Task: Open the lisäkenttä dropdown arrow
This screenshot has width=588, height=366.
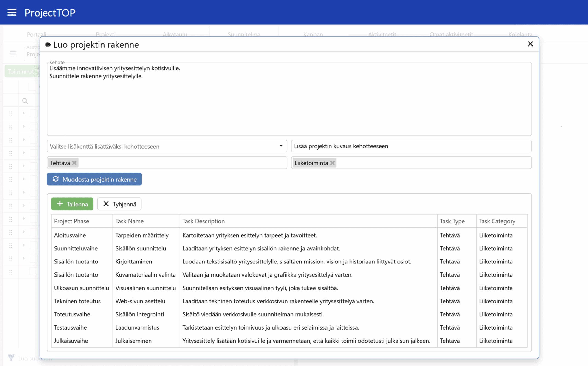Action: coord(281,146)
